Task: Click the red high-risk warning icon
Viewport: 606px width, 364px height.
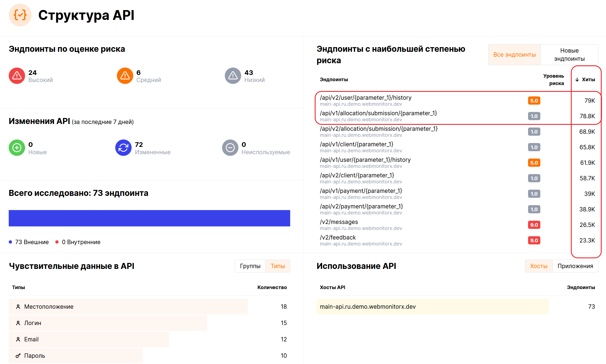Action: (x=17, y=76)
